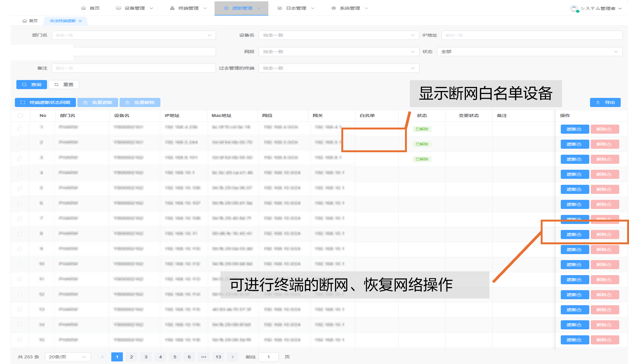This screenshot has width=629, height=364.
Task: Click the monitor icon next to 设备管理
Action: (x=118, y=8)
